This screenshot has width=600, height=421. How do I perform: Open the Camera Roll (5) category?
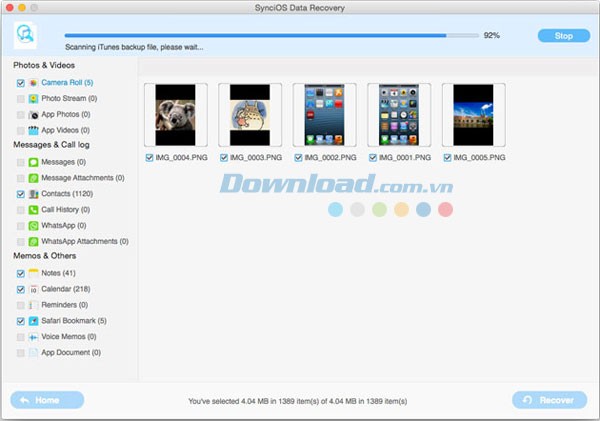click(x=67, y=83)
